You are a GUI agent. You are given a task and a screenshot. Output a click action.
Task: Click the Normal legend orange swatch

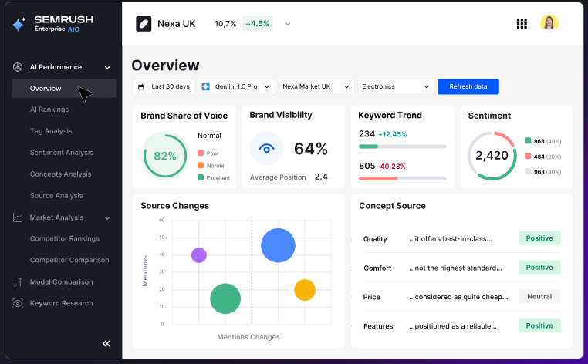point(201,165)
